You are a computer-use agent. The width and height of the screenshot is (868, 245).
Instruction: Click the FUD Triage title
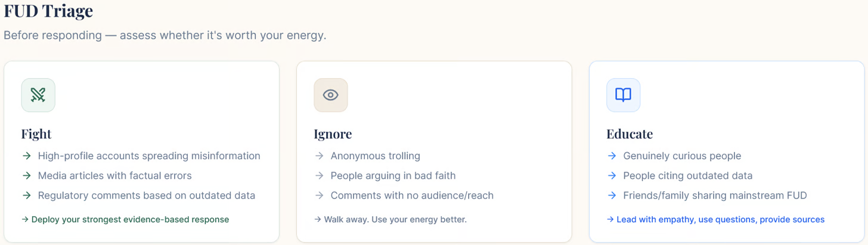click(48, 11)
